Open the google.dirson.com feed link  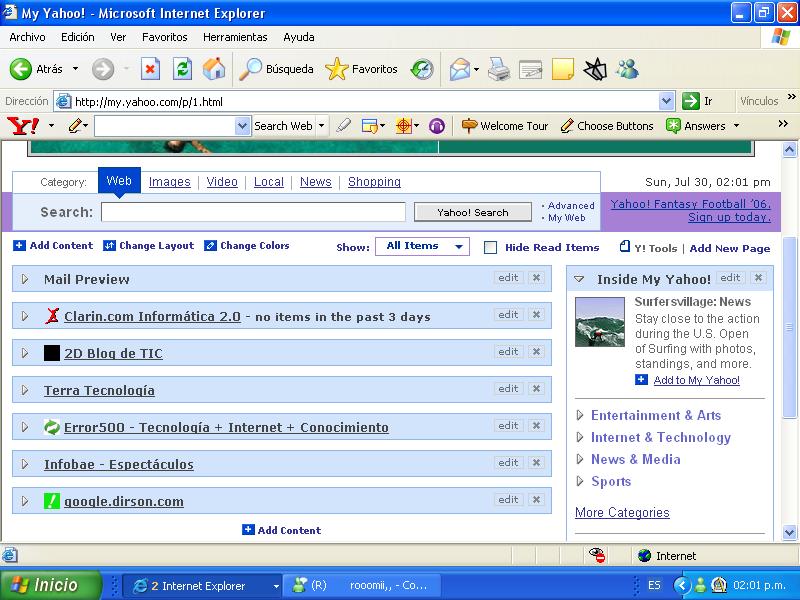click(123, 502)
